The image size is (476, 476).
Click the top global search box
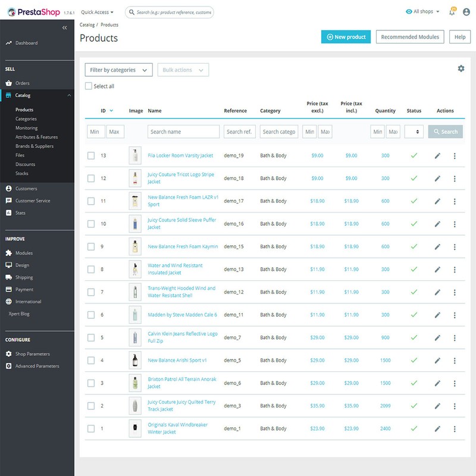pos(170,12)
